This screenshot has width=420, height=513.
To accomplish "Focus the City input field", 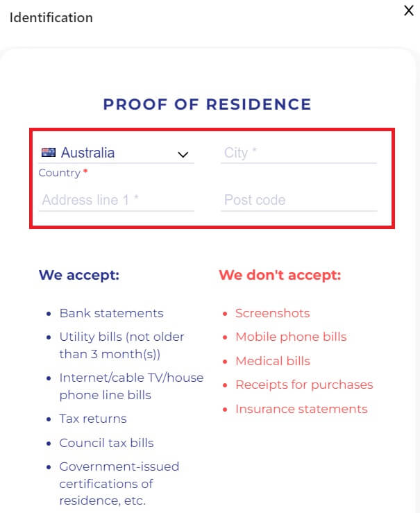I will 299,153.
